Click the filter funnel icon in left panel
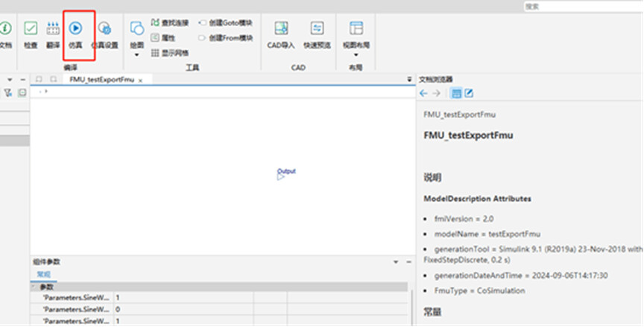The image size is (644, 327). [7, 93]
